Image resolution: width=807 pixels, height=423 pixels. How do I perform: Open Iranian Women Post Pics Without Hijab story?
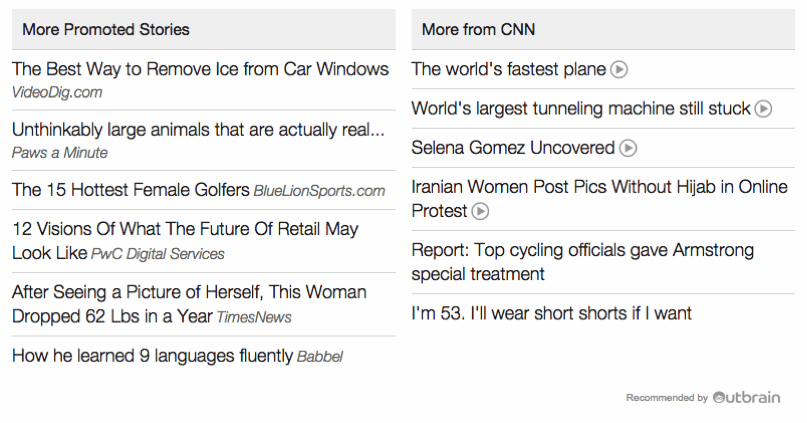click(600, 199)
